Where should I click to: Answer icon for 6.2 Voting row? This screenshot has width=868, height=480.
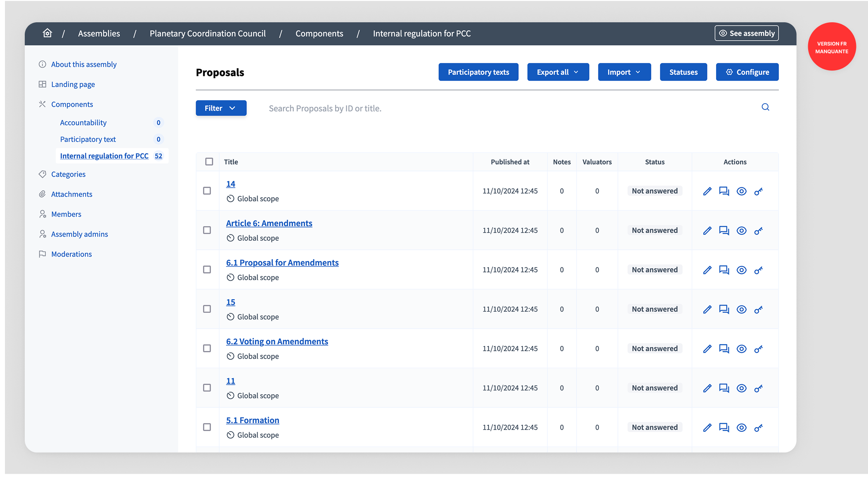pyautogui.click(x=724, y=349)
